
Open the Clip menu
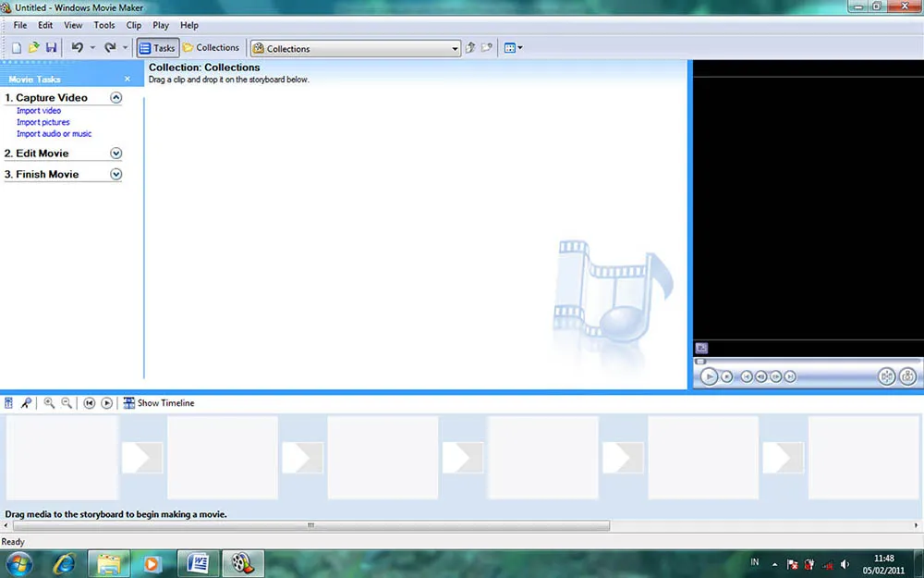point(133,25)
